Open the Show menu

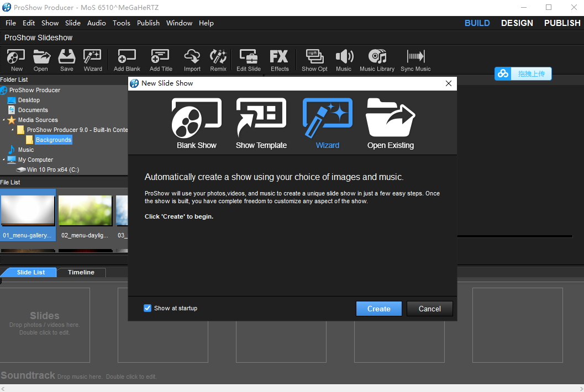50,23
